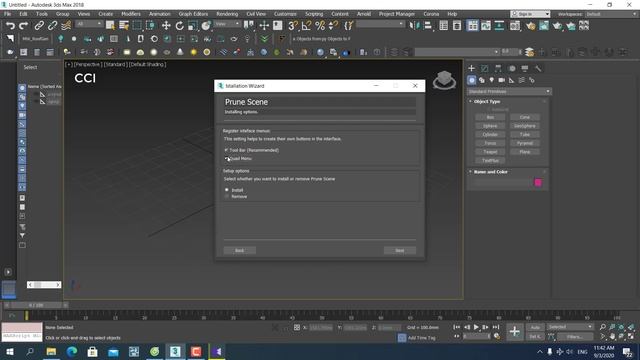Select the Space Warps category icon

pos(522,80)
